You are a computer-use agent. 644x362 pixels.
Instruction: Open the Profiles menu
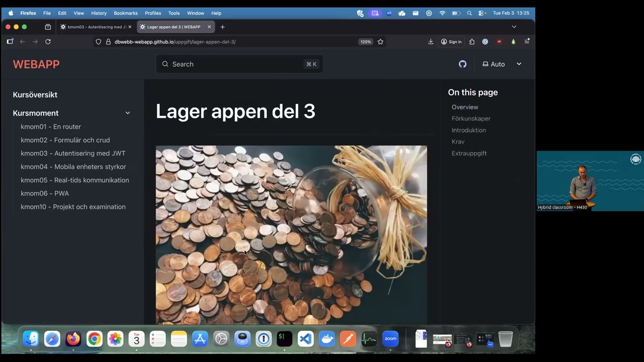[153, 13]
